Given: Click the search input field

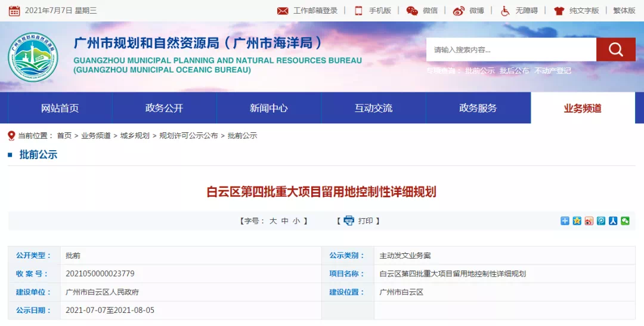Looking at the screenshot, I should 510,49.
